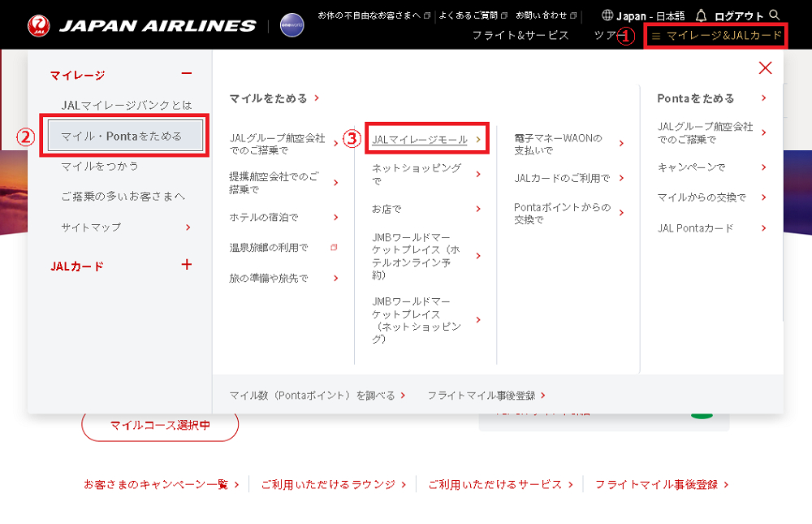Open JMBワールドマーケットプレイス ネットショッピング link
Image resolution: width=812 pixels, height=524 pixels.
point(426,320)
